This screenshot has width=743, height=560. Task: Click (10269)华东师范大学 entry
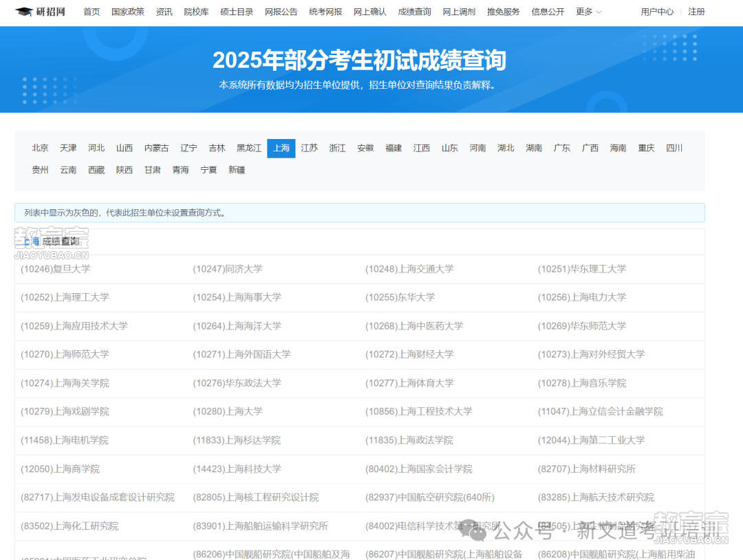[x=582, y=326]
